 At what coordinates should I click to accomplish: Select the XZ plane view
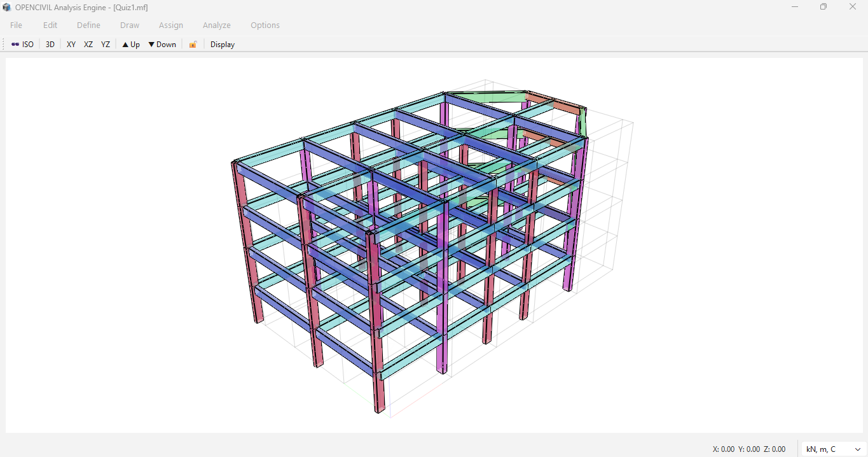88,45
